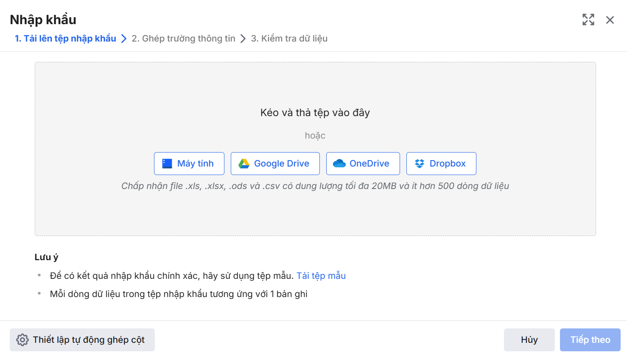Click the Google Drive logo icon
The image size is (627, 364).
pos(244,164)
